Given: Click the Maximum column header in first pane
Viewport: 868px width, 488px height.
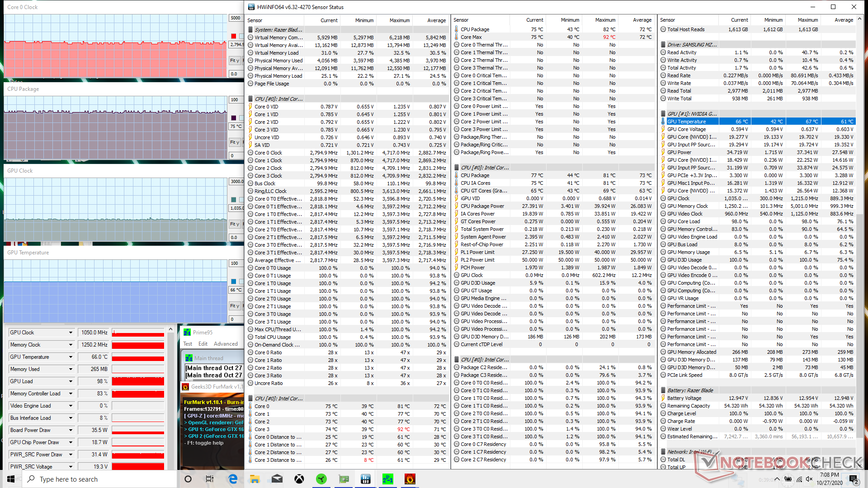Looking at the screenshot, I should 394,20.
